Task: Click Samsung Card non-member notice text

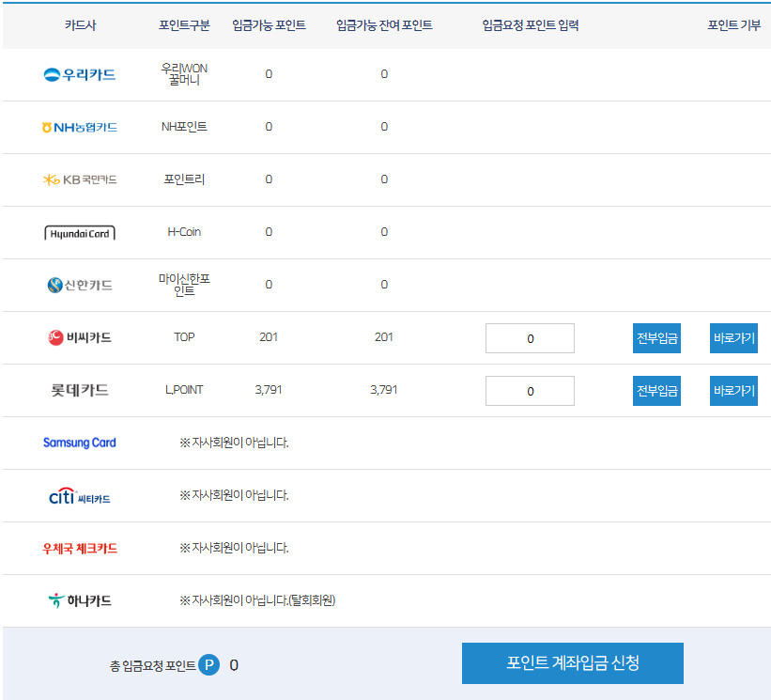Action: pyautogui.click(x=234, y=443)
